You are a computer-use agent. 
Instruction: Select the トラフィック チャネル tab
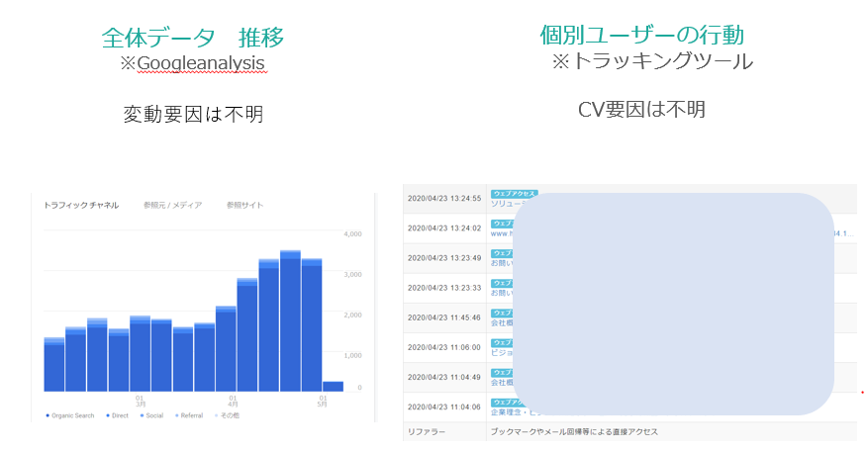pyautogui.click(x=81, y=205)
